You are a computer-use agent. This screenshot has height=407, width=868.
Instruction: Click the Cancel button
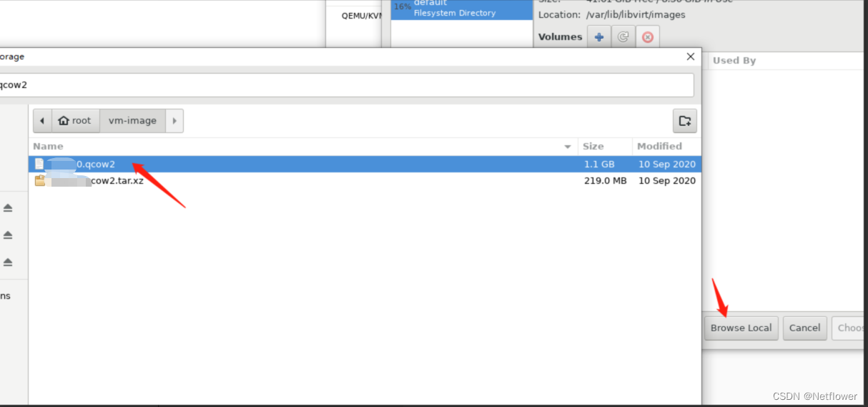(804, 328)
